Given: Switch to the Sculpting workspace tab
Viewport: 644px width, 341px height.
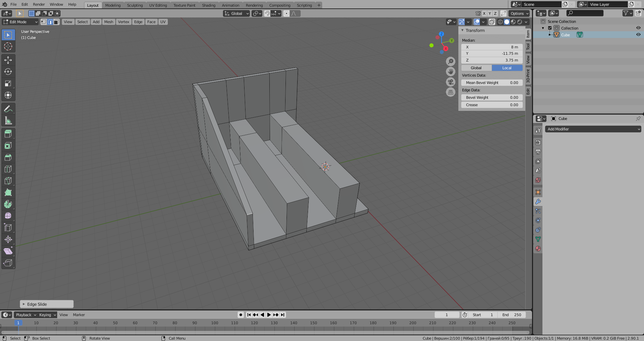Looking at the screenshot, I should 135,5.
